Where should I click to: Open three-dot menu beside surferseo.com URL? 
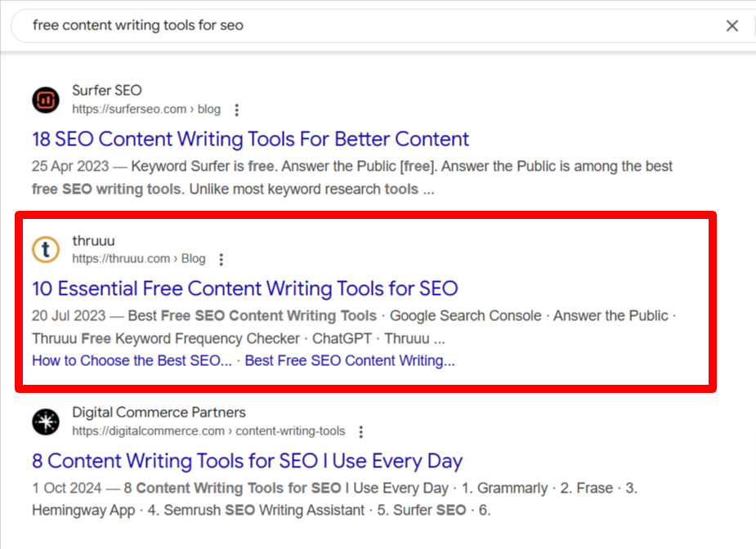coord(236,110)
